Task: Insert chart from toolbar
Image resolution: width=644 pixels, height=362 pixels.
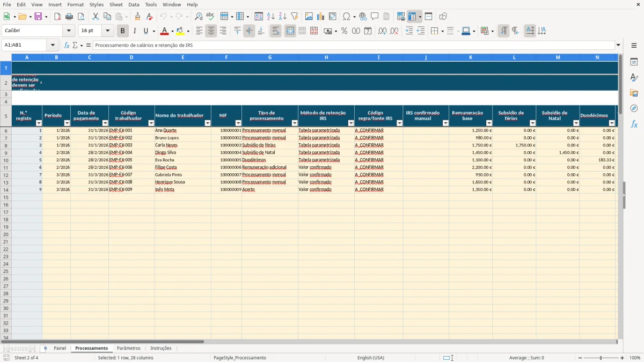Action: (x=320, y=17)
